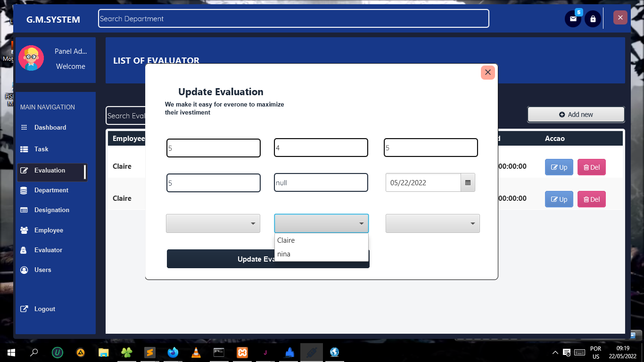Focus the Search Eval field behind the dialog

[126, 115]
